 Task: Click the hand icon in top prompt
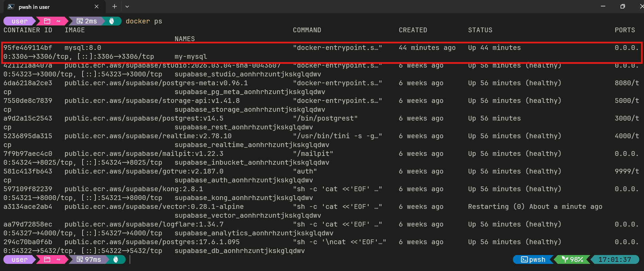point(112,21)
